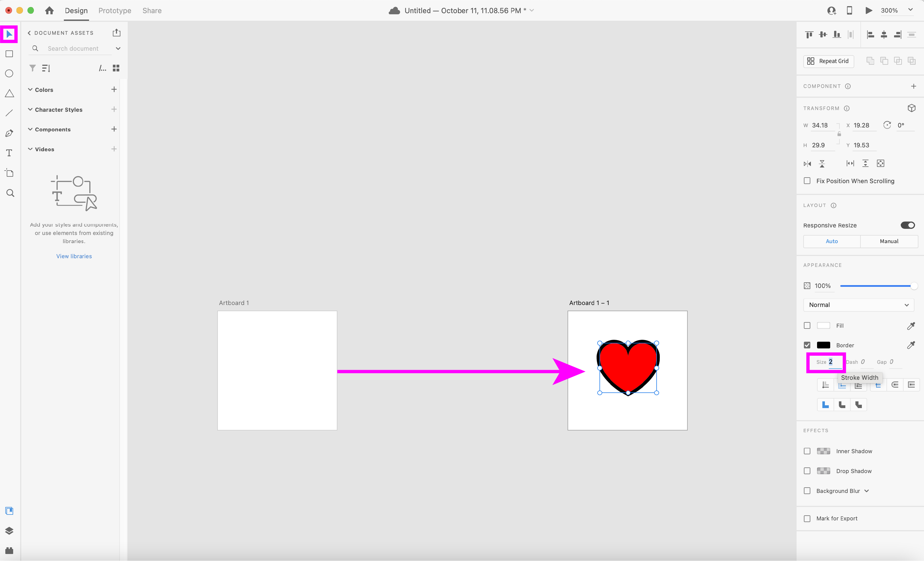The width and height of the screenshot is (924, 561).
Task: Switch to the Prototype tab
Action: click(115, 10)
